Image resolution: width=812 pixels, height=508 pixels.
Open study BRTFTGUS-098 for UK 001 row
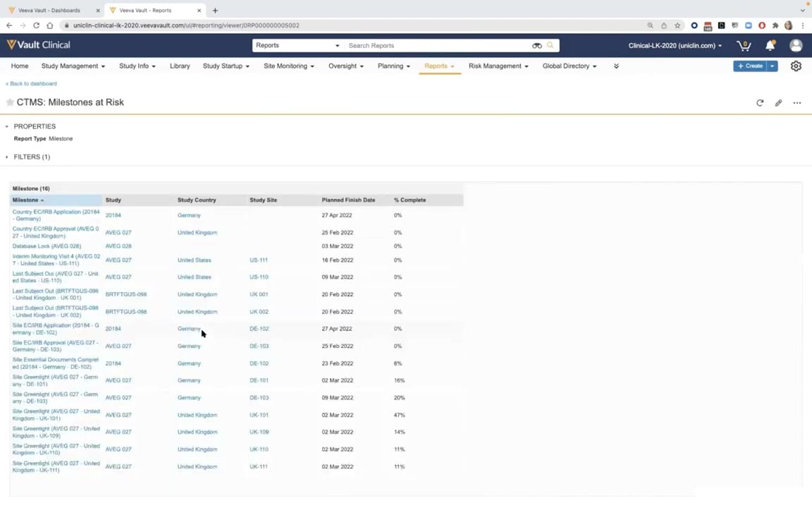[x=126, y=294]
